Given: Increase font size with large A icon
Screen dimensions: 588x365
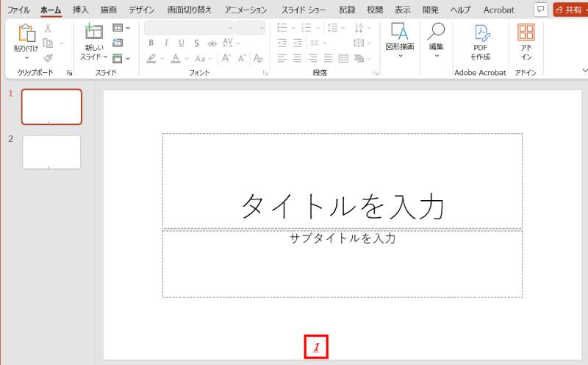Looking at the screenshot, I should coord(226,58).
